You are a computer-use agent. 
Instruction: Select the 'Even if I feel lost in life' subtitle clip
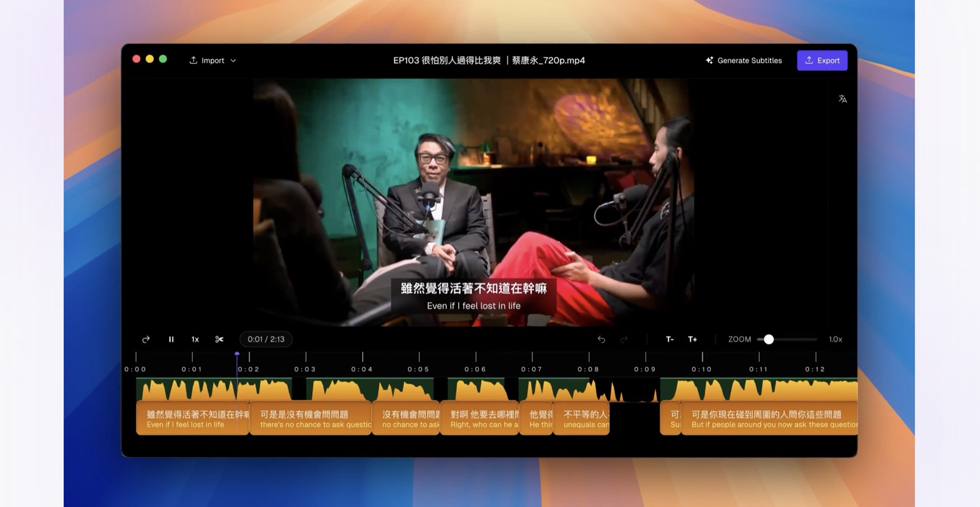tap(192, 419)
